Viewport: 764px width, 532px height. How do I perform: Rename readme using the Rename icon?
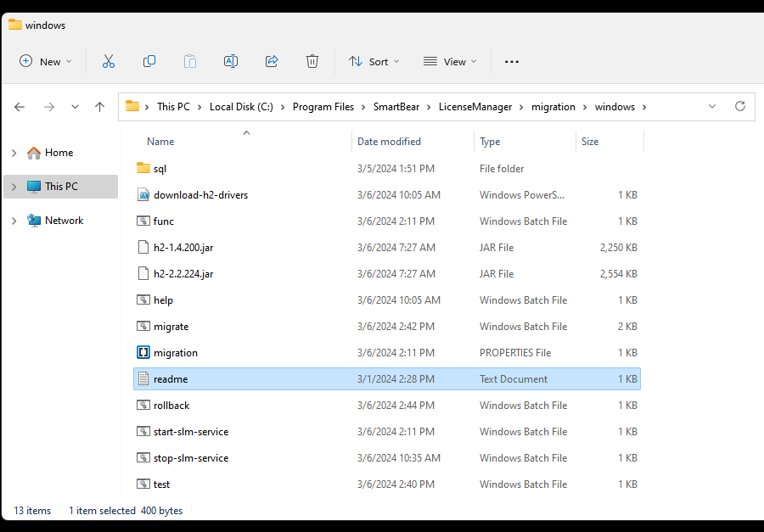[x=230, y=61]
